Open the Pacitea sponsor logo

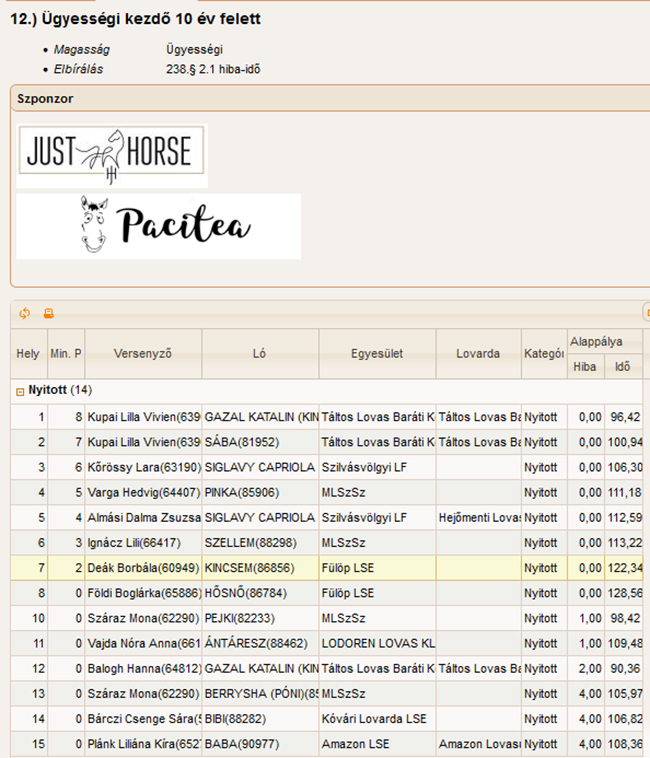click(158, 226)
